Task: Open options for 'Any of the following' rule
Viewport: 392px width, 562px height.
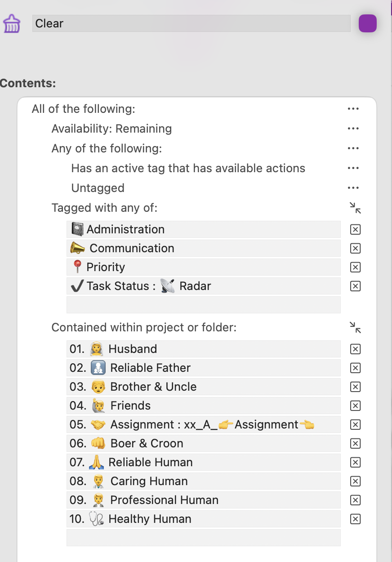Action: (x=353, y=148)
